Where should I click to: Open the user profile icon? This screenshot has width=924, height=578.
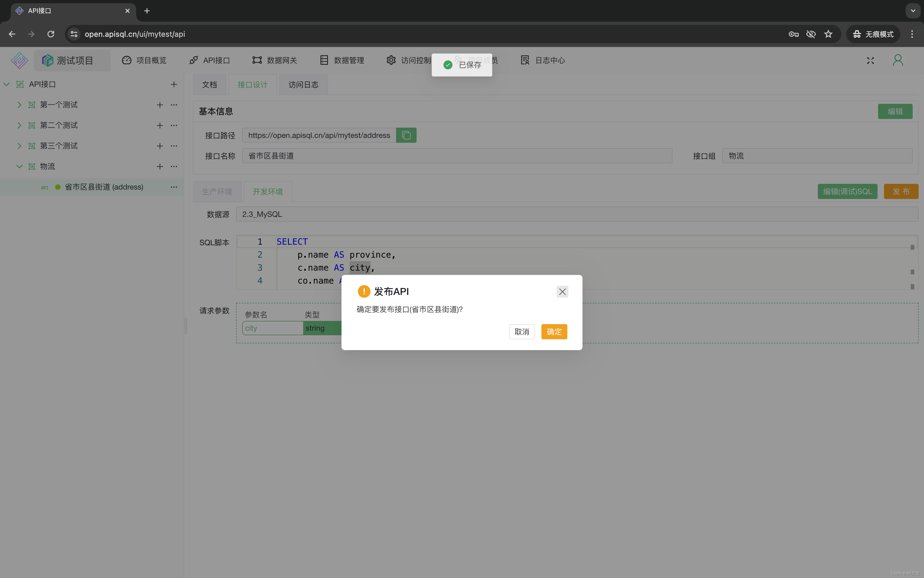(x=898, y=60)
